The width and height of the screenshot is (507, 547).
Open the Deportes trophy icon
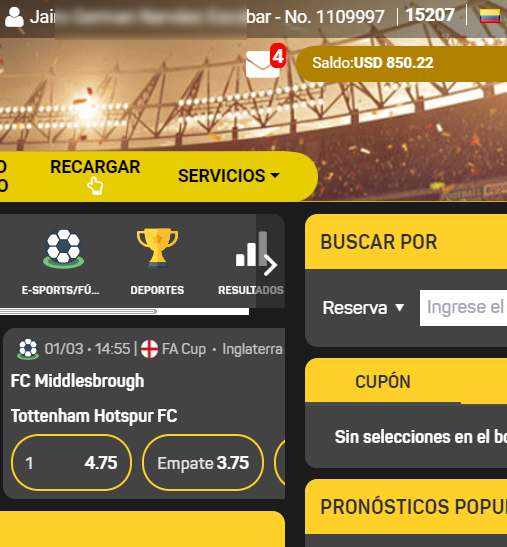point(157,248)
